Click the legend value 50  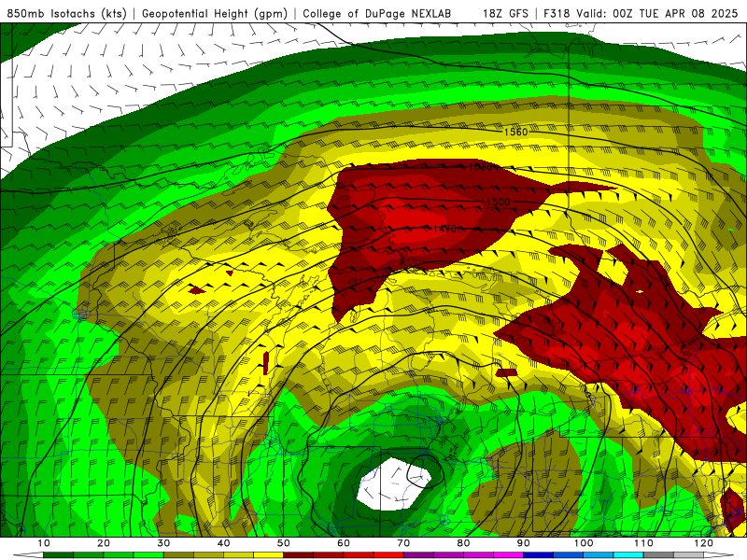click(x=284, y=543)
